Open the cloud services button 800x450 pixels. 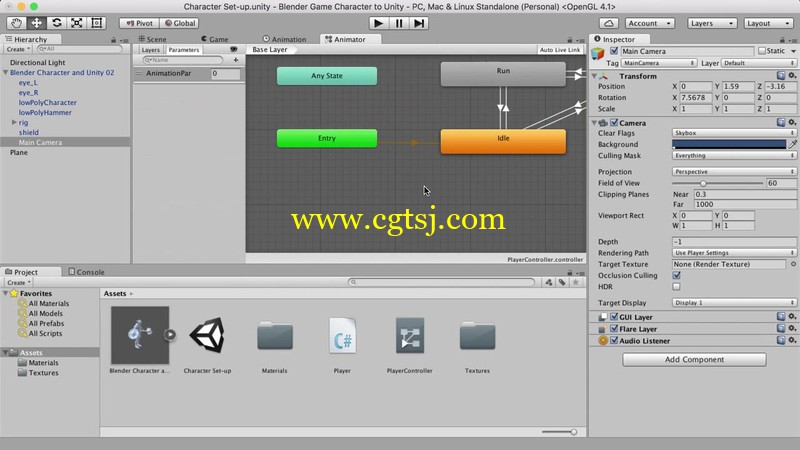coord(609,23)
